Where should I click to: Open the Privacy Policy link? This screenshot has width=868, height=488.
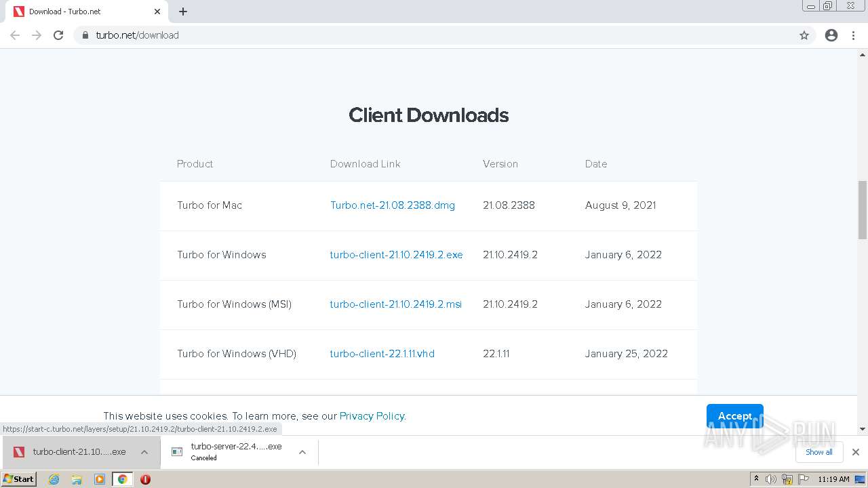coord(372,416)
